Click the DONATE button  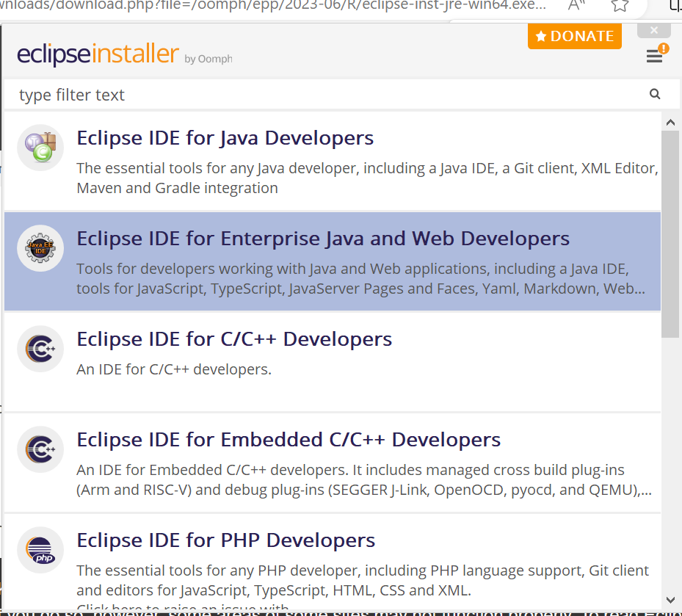tap(575, 36)
